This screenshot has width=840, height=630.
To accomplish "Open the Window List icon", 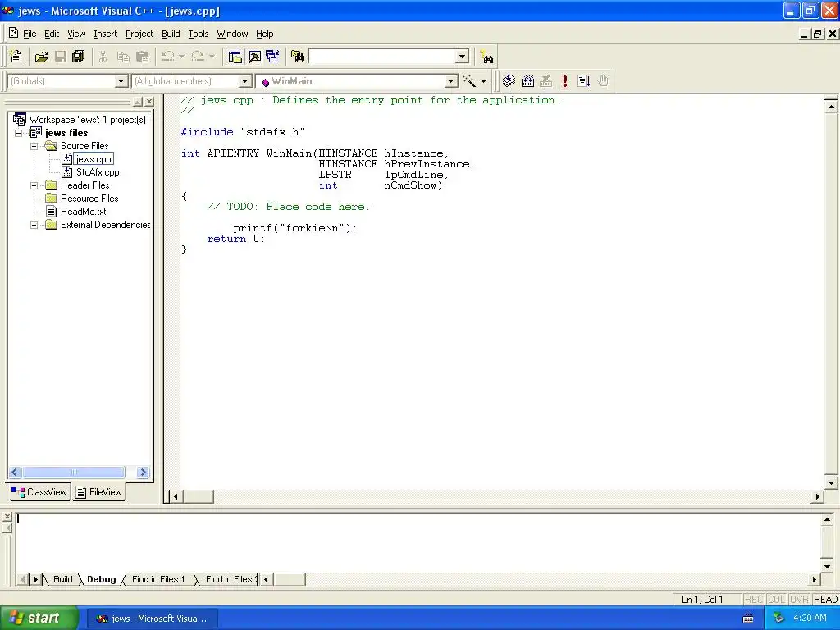I will coord(272,57).
